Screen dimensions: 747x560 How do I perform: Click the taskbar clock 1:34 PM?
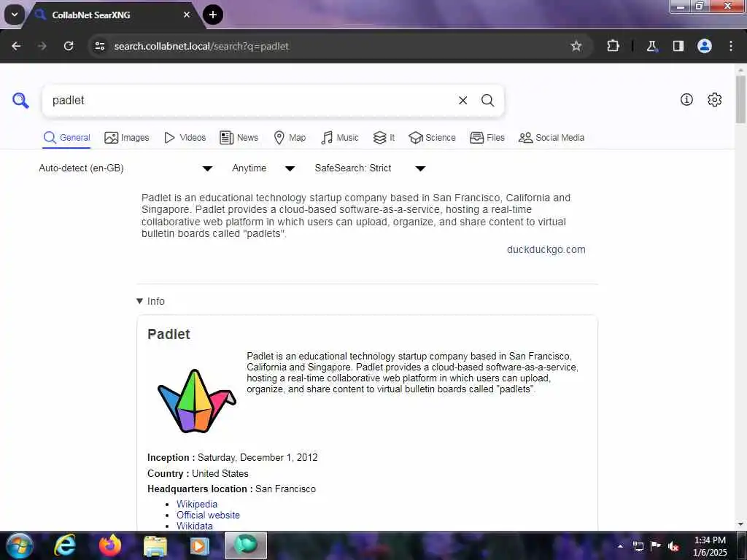click(x=710, y=540)
